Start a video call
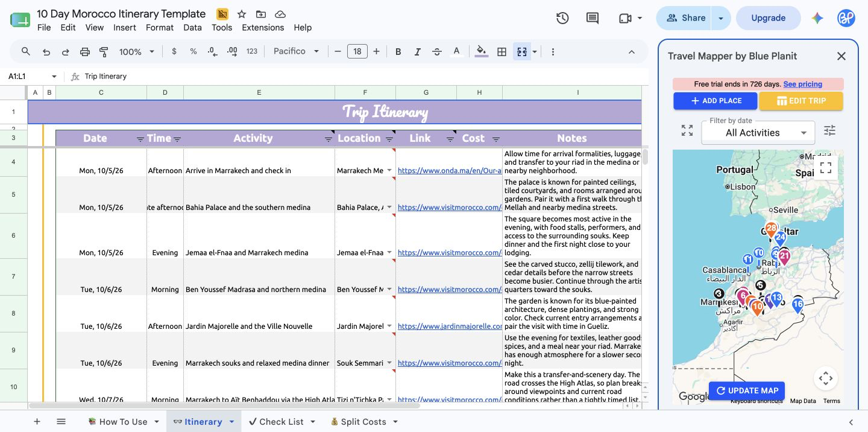 pyautogui.click(x=625, y=18)
